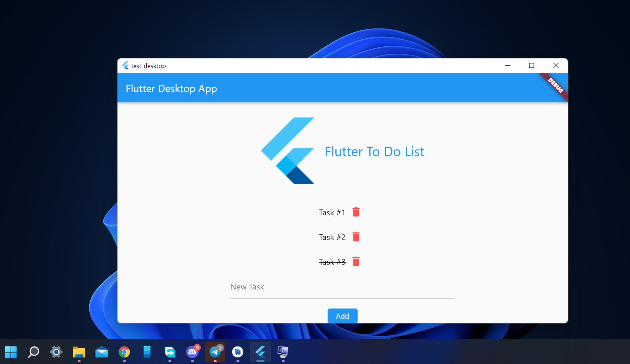Click the Flutter logo in the app
This screenshot has height=364, width=630.
click(x=287, y=151)
